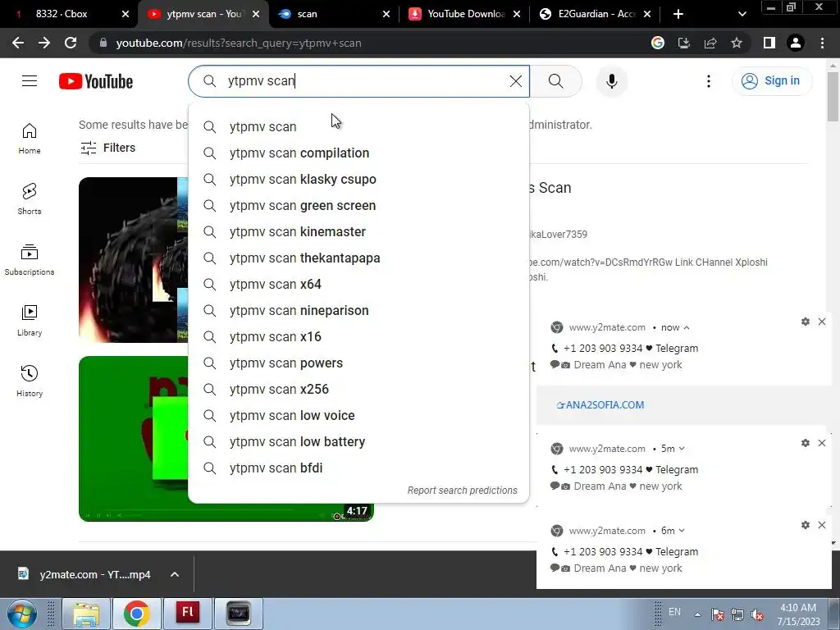Dismiss the 5m y2mate notification
The width and height of the screenshot is (840, 630).
pyautogui.click(x=822, y=443)
